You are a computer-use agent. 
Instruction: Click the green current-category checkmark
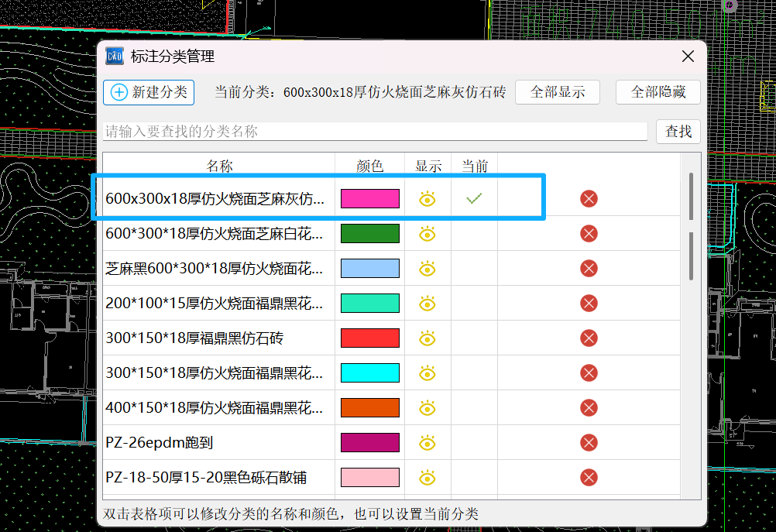pyautogui.click(x=474, y=199)
